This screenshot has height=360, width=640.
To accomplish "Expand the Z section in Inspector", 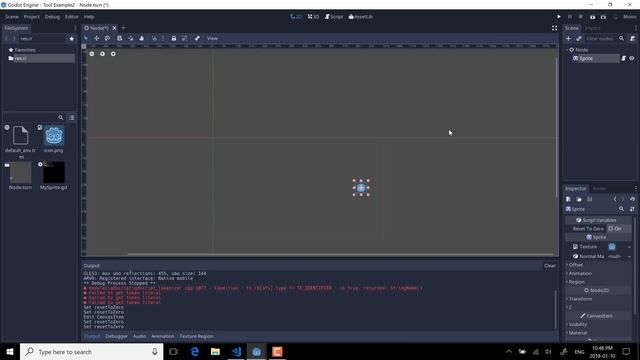I will 569,307.
